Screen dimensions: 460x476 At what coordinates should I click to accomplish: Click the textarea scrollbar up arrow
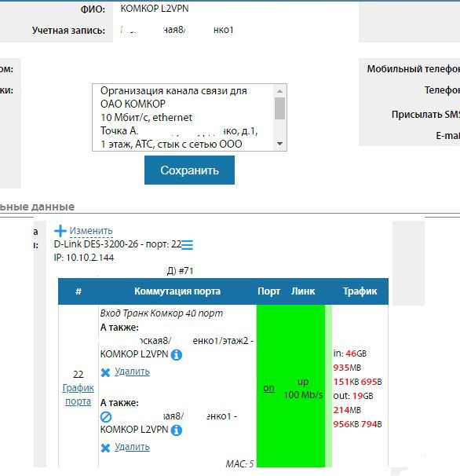coord(279,91)
